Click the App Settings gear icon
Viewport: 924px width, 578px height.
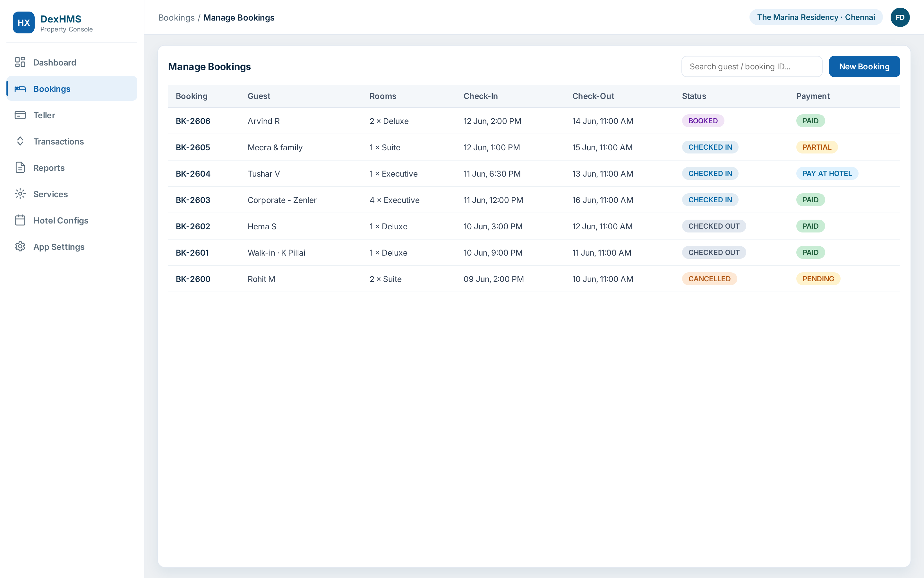point(20,247)
